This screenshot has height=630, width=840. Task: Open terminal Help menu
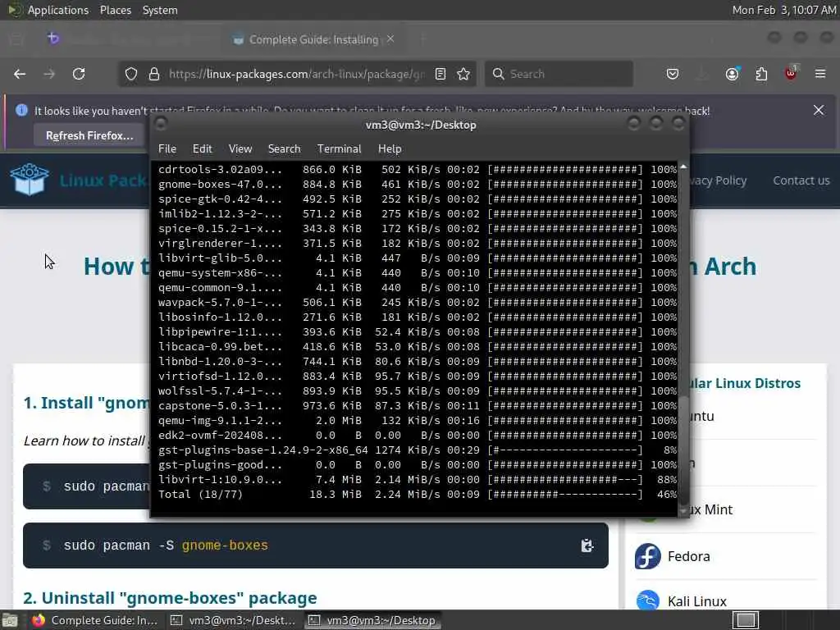coord(390,149)
